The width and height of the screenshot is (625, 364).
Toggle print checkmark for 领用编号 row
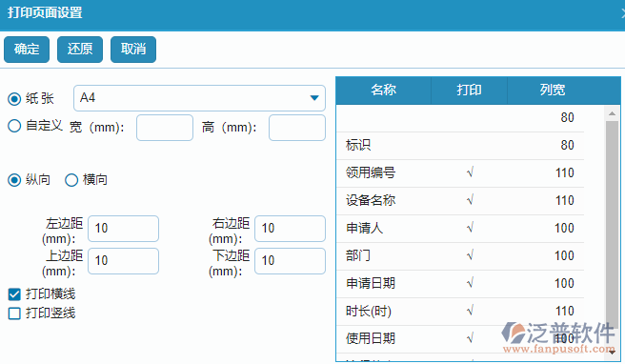click(470, 172)
